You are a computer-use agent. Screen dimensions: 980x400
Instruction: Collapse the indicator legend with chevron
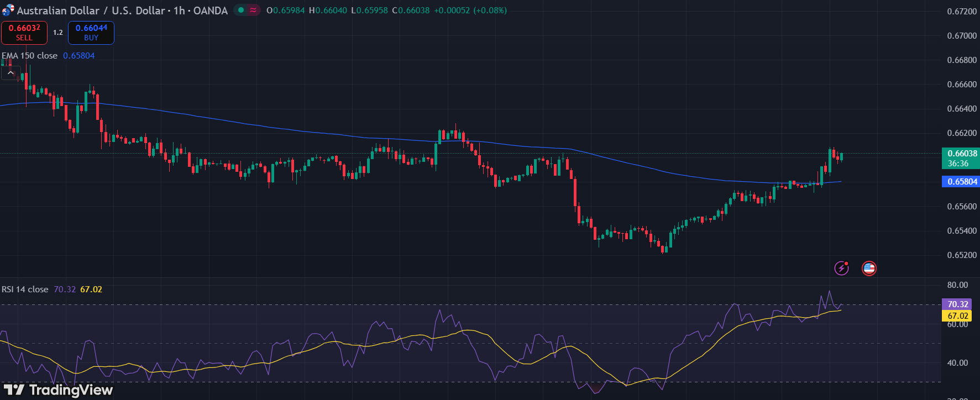click(11, 73)
